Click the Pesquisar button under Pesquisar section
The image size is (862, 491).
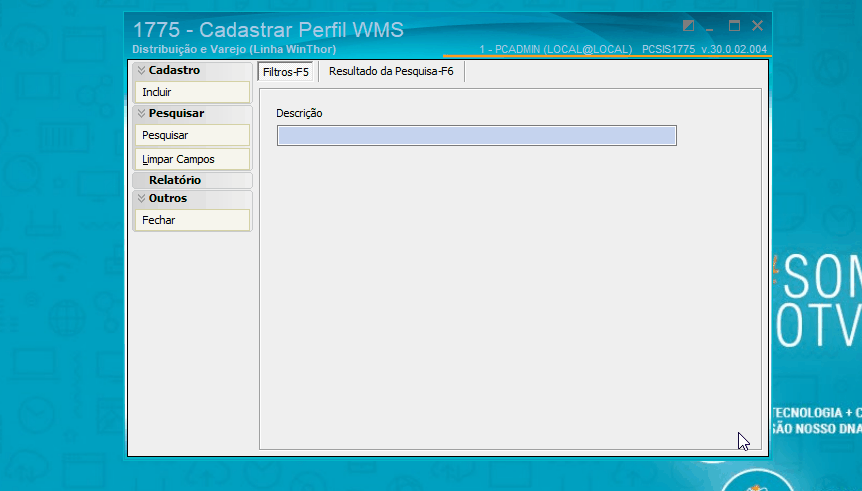192,135
